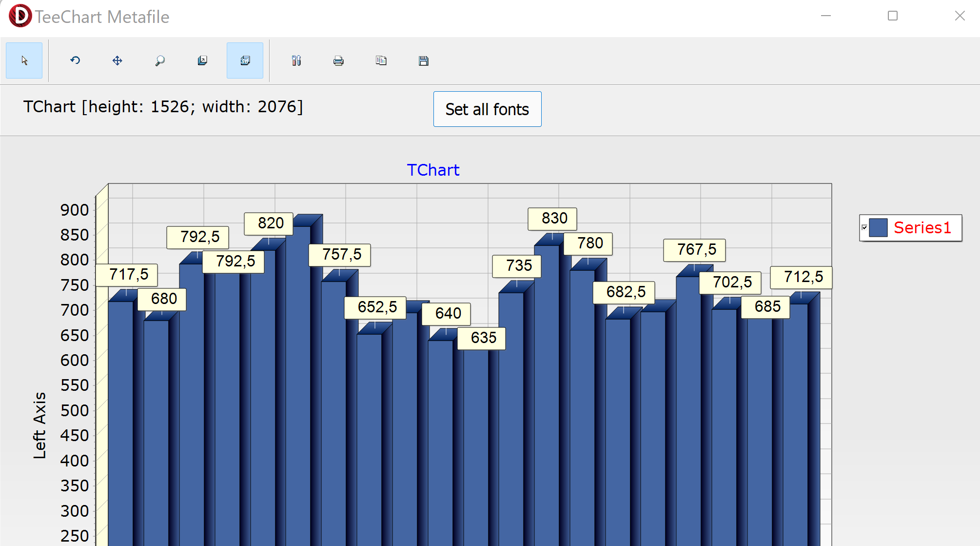This screenshot has width=980, height=546.
Task: Select the Normal pointer tool
Action: click(x=24, y=61)
